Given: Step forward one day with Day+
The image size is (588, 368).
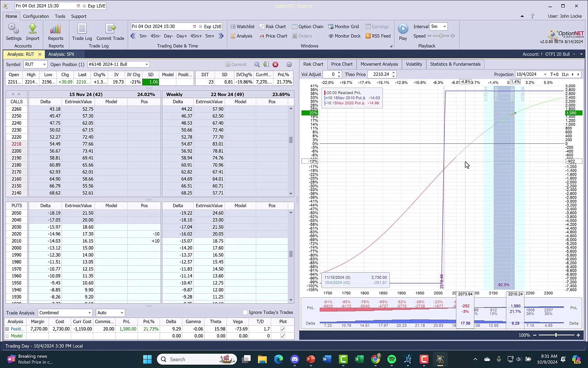Looking at the screenshot, I should (x=182, y=36).
